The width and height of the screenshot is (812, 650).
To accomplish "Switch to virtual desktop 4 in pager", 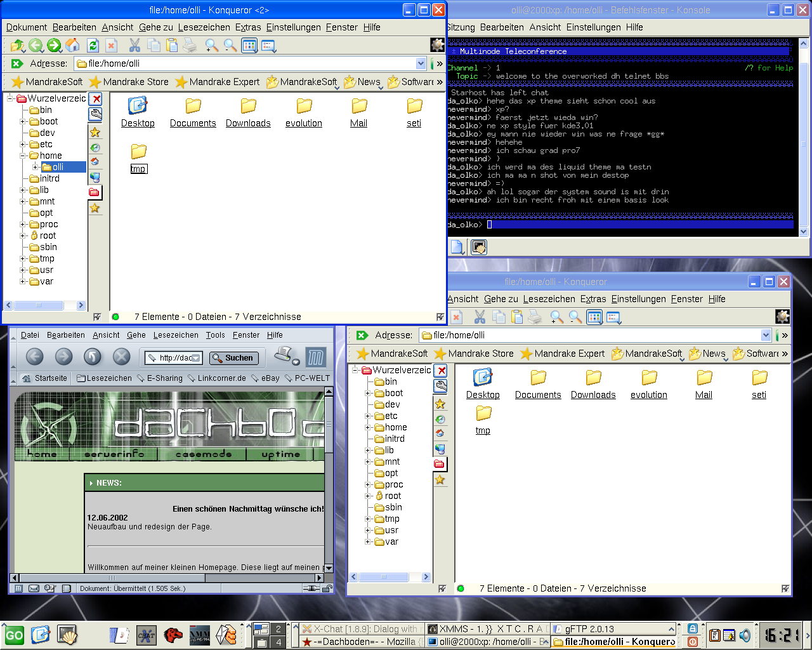I will click(x=278, y=642).
